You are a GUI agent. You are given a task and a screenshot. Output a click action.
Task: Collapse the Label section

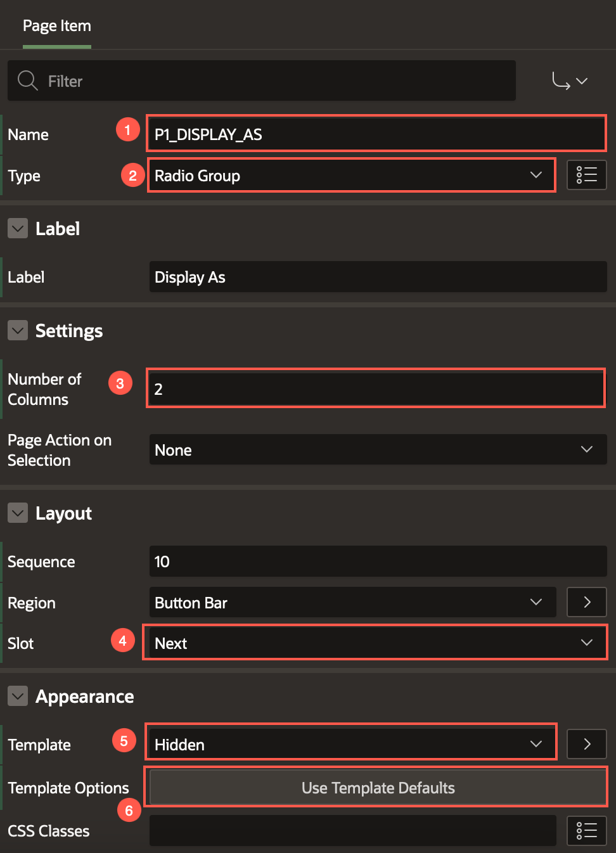pos(18,228)
